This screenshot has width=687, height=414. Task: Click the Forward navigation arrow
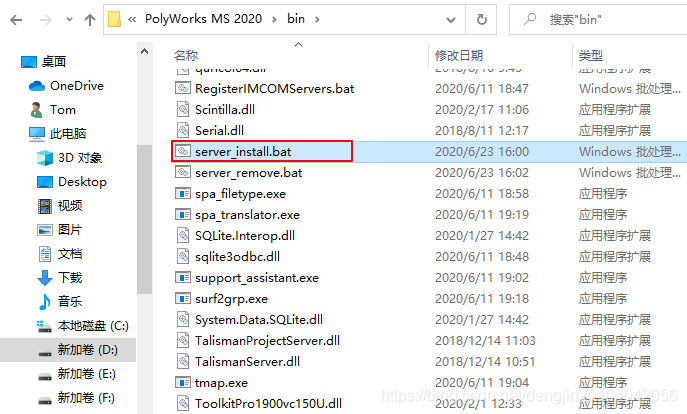[x=46, y=20]
